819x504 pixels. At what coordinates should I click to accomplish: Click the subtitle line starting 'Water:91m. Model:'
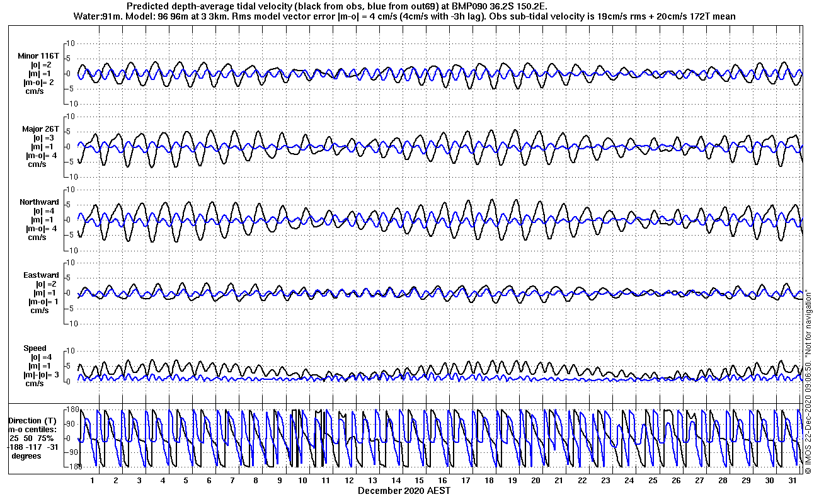pos(404,16)
